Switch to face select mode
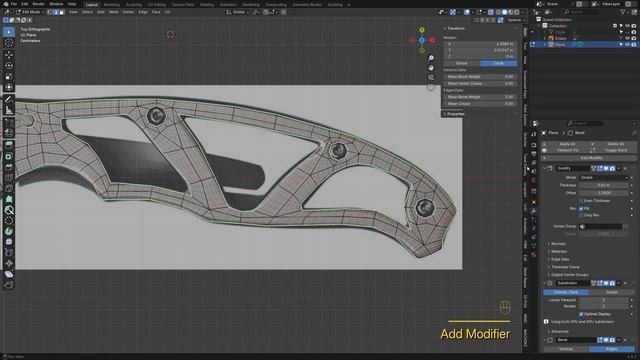Viewport: 640px width, 360px height. [x=62, y=12]
